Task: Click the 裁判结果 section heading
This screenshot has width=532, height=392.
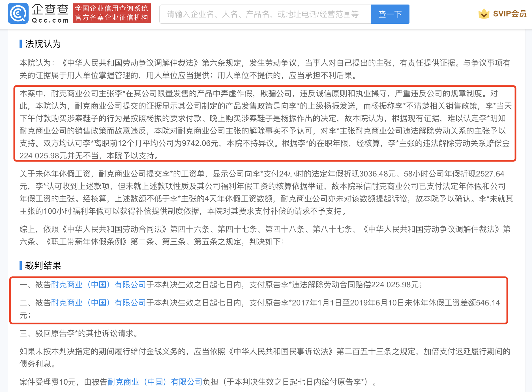Action: (43, 266)
